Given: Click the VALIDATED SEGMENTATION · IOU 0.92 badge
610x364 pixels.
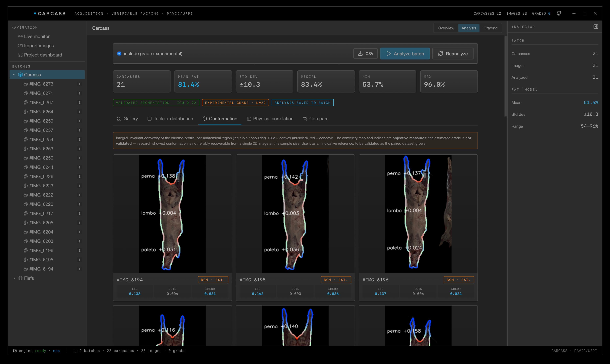Looking at the screenshot, I should [x=156, y=103].
